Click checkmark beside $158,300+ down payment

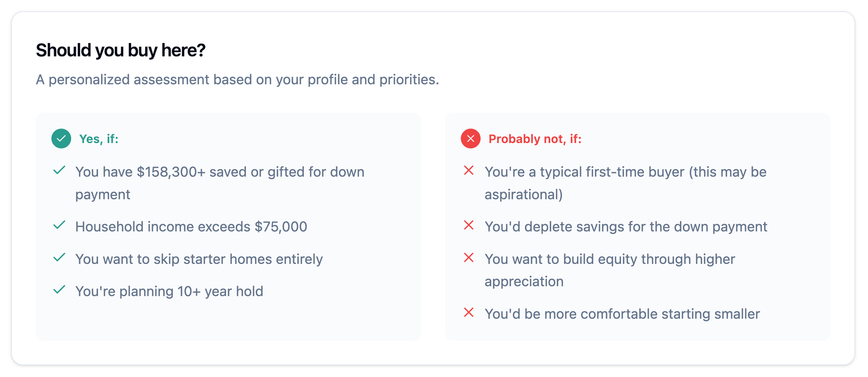(59, 170)
